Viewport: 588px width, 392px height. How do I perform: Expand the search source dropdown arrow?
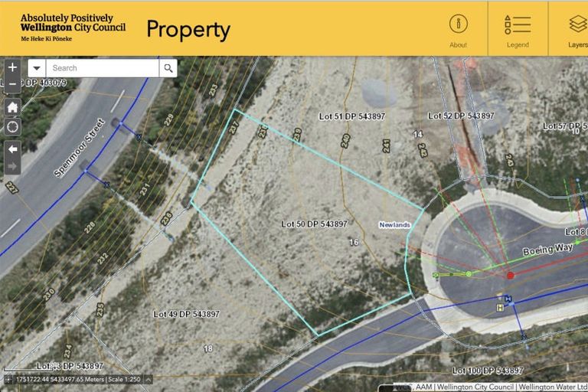pyautogui.click(x=37, y=68)
